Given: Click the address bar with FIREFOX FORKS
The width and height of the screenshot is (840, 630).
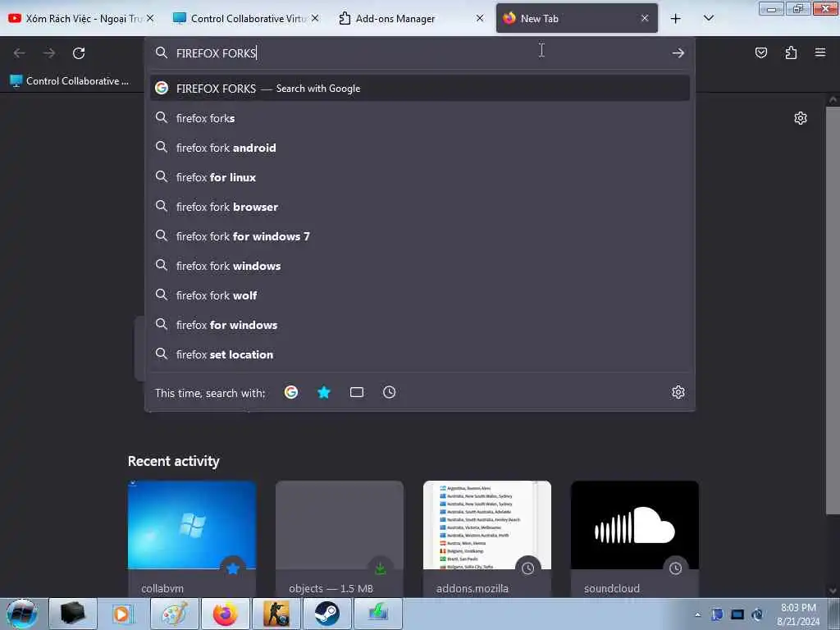Looking at the screenshot, I should 420,53.
